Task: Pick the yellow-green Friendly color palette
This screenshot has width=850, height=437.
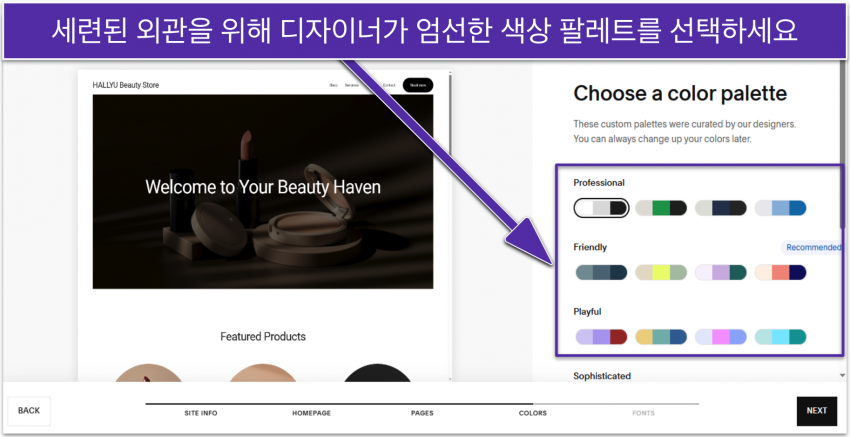Action: point(660,272)
